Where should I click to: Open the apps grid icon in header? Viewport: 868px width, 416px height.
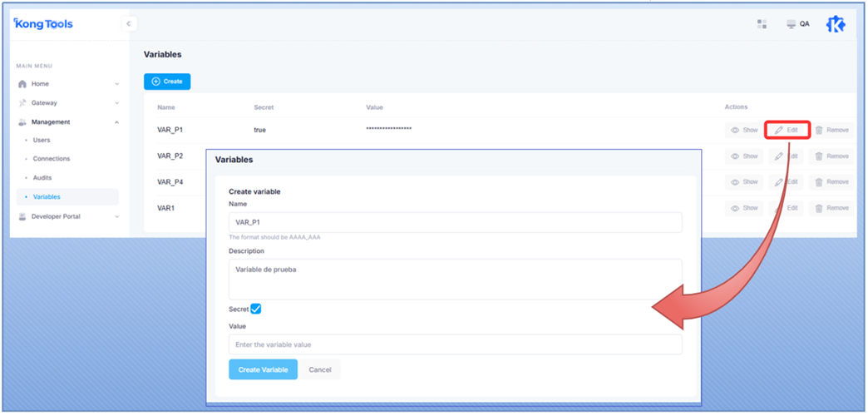pos(762,24)
